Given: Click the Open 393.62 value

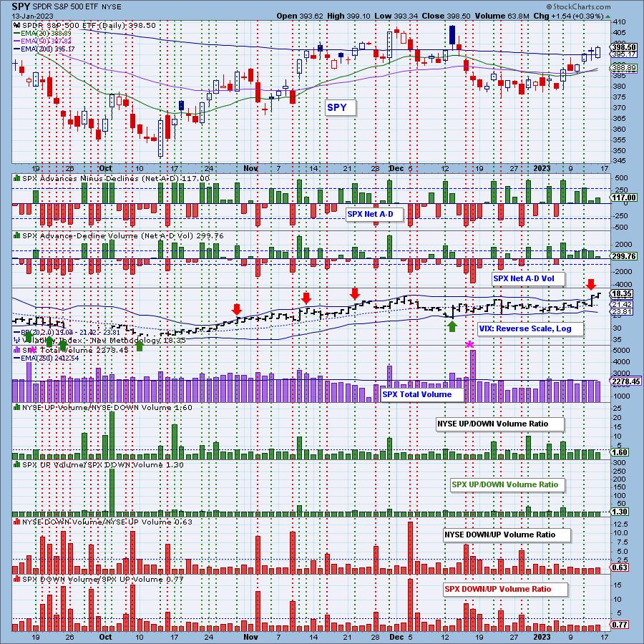Looking at the screenshot, I should point(300,16).
